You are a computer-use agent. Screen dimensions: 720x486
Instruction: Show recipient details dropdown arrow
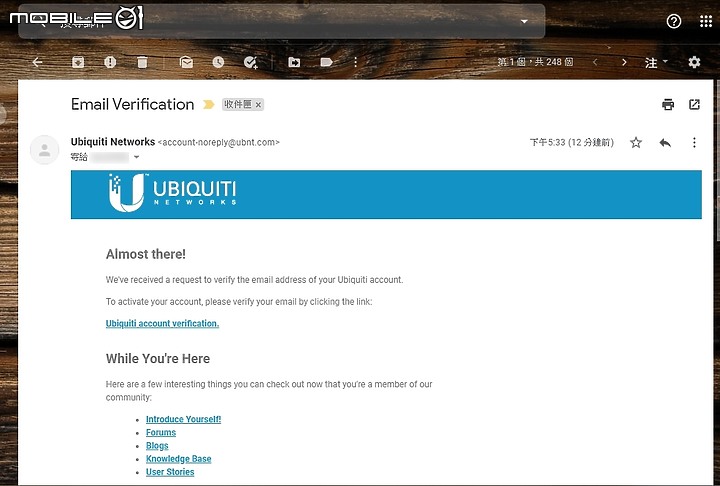[x=136, y=157]
